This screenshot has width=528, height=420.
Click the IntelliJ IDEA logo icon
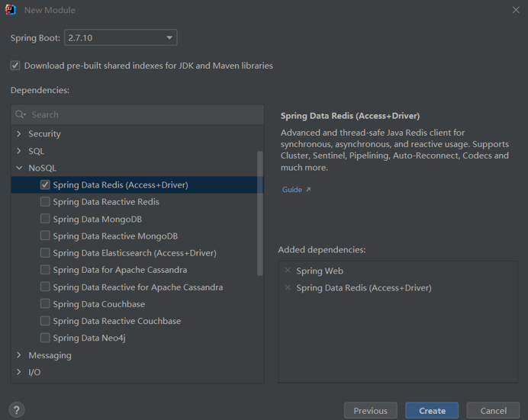[11, 10]
